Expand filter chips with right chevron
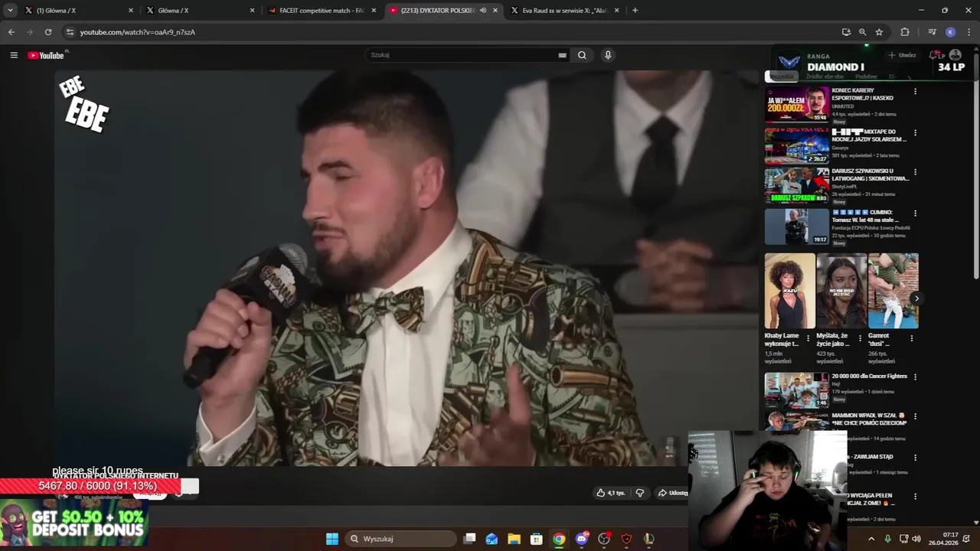Image resolution: width=980 pixels, height=551 pixels. coord(910,77)
